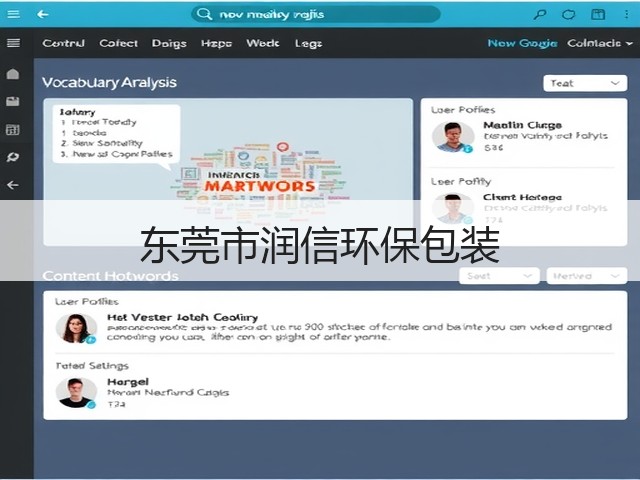Open the Hargel profile name
This screenshot has width=640, height=480.
[x=128, y=382]
